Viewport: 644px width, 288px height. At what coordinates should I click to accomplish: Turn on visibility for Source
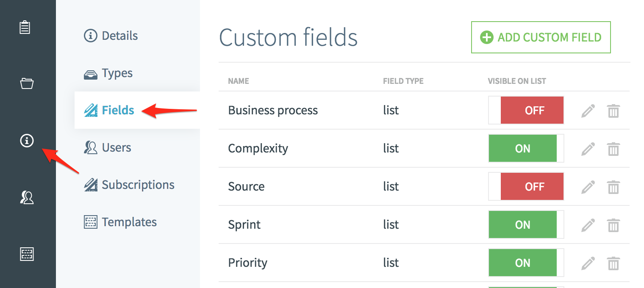click(526, 187)
